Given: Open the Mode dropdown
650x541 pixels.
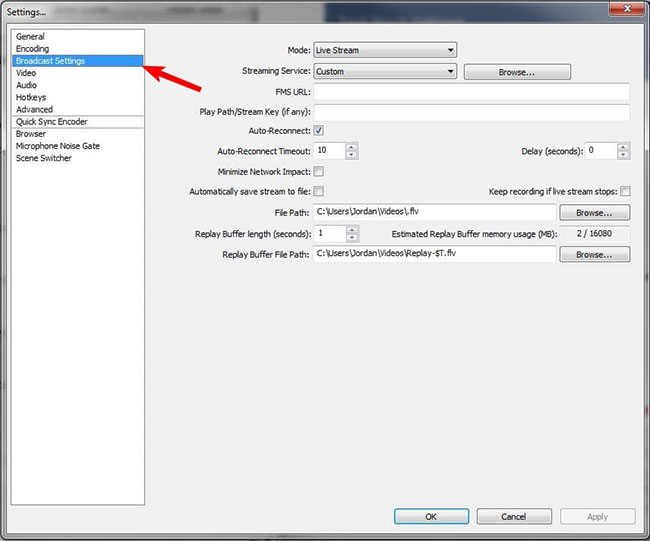Looking at the screenshot, I should (385, 50).
